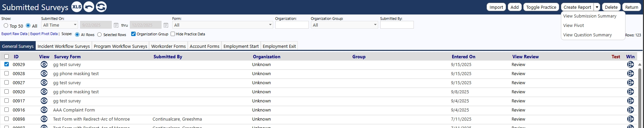Check the checkbox for survey 00920
This screenshot has height=128, width=644.
6,91
